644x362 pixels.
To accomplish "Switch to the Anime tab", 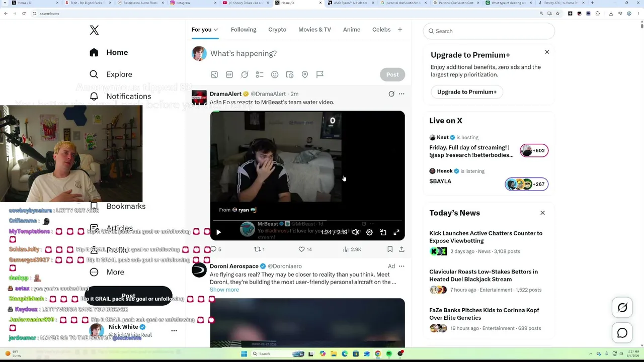I will [x=352, y=30].
